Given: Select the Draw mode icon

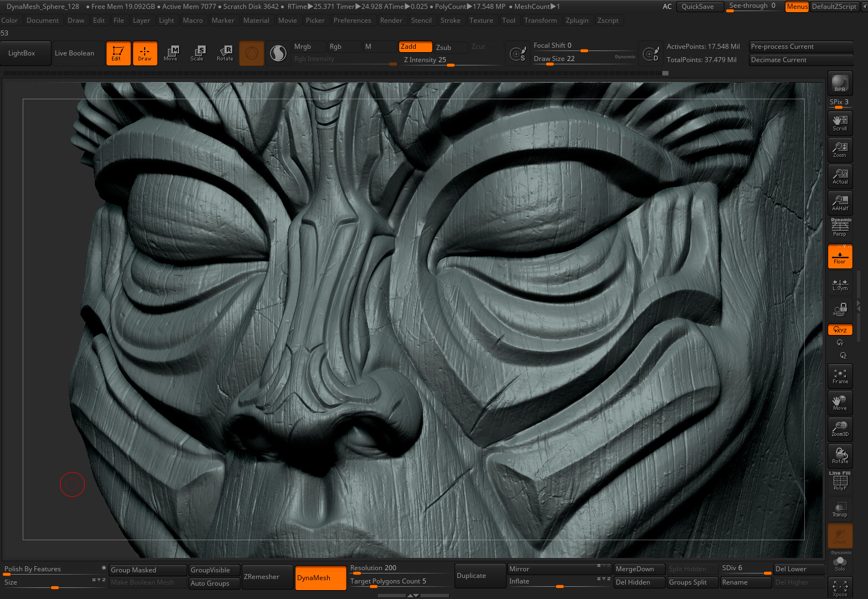Looking at the screenshot, I should coord(145,53).
